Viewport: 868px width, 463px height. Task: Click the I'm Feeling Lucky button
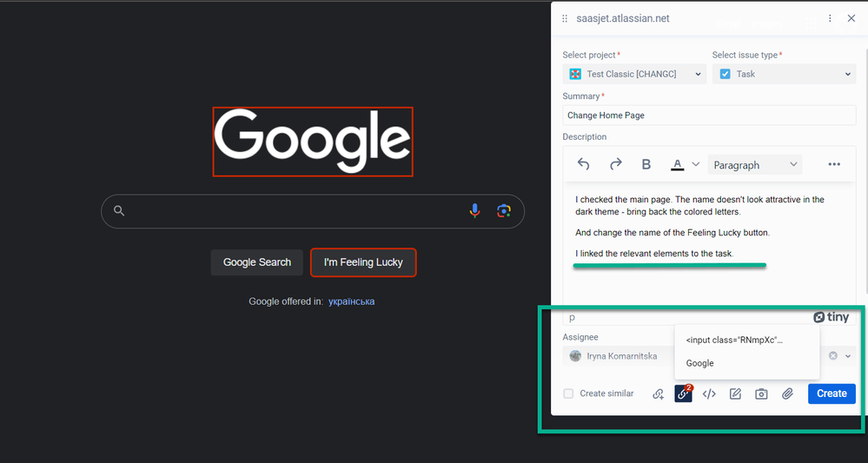[363, 262]
